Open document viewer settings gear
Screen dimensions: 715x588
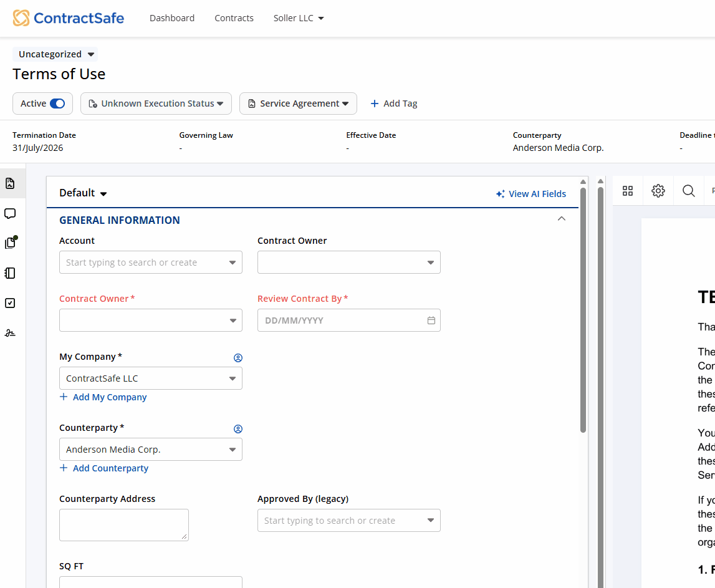pyautogui.click(x=658, y=191)
